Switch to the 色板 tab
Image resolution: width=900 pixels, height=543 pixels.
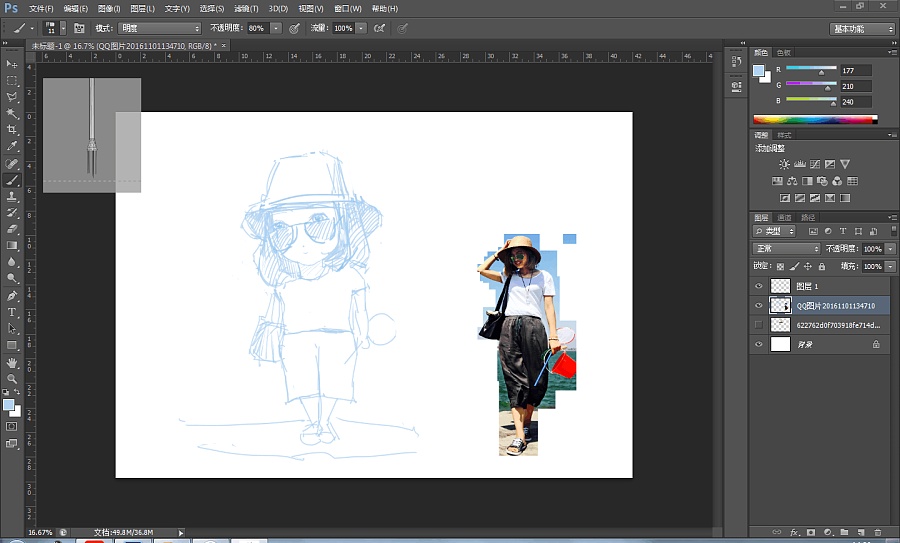783,53
